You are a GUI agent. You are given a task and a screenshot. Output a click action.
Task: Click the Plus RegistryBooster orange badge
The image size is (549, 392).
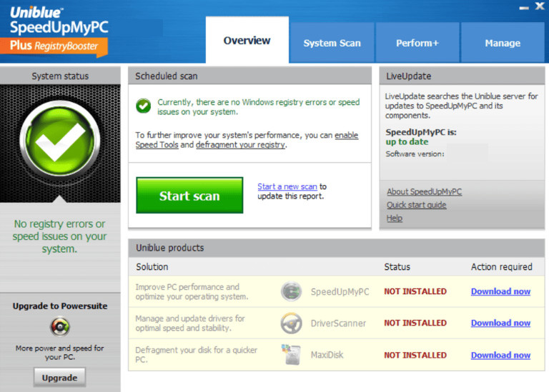click(54, 46)
